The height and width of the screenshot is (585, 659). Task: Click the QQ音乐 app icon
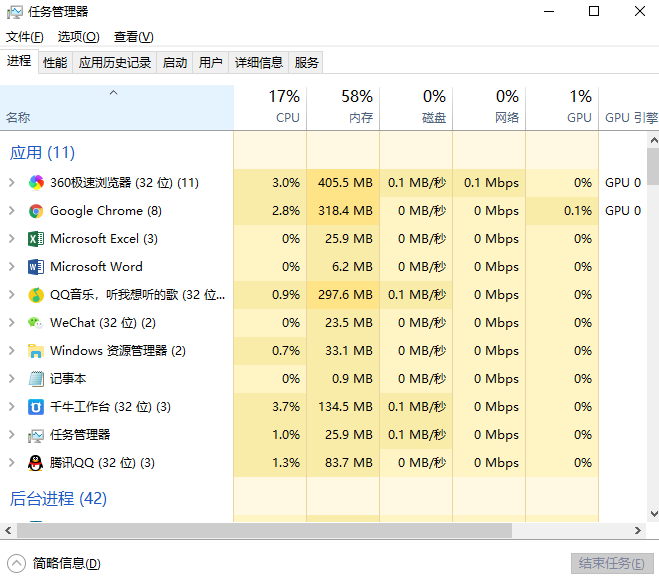point(36,295)
